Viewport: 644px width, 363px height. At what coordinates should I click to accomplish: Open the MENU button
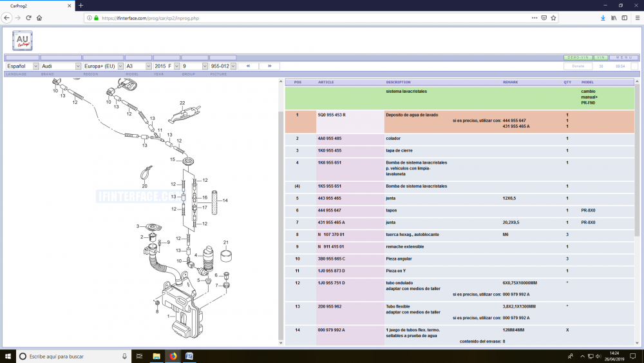[x=624, y=57]
